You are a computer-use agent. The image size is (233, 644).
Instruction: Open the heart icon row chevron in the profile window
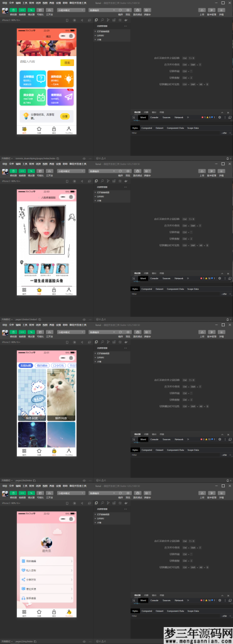click(72, 570)
